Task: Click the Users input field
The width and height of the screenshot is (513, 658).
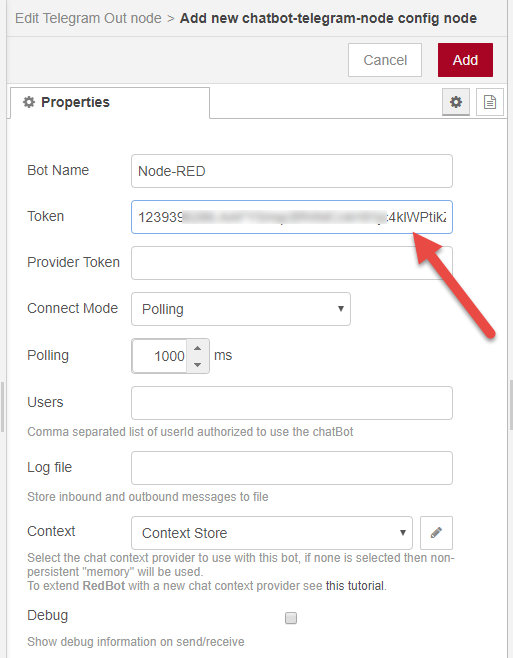Action: pyautogui.click(x=292, y=403)
